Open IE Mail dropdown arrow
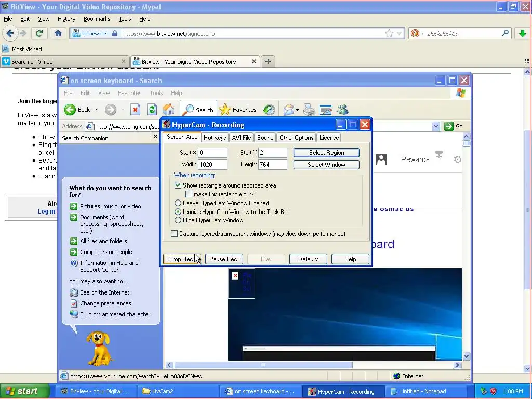Screen dimensions: 532x399 pos(297,110)
